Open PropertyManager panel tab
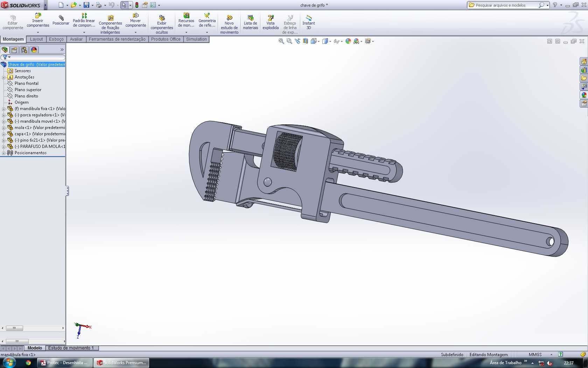 click(x=14, y=50)
